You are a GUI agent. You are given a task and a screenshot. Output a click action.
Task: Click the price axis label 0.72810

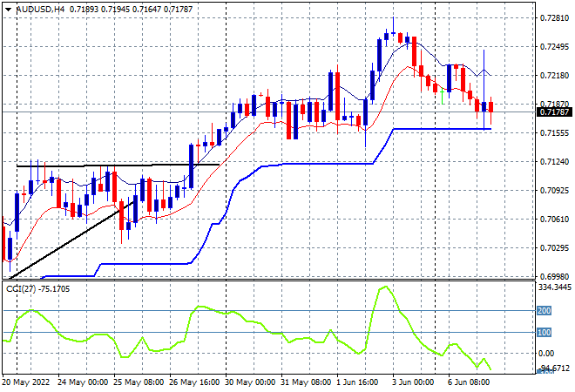click(554, 18)
